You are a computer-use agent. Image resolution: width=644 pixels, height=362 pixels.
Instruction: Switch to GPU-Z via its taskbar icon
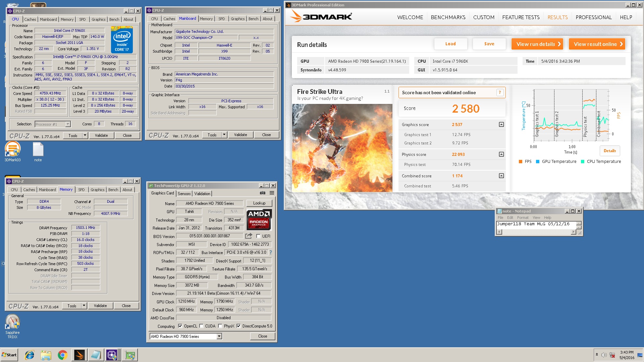[130, 355]
